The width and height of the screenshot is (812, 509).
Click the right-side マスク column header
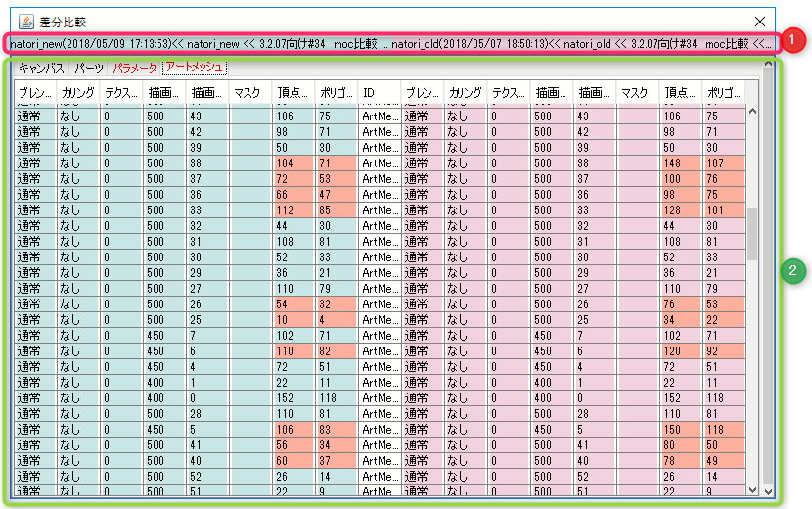point(637,93)
